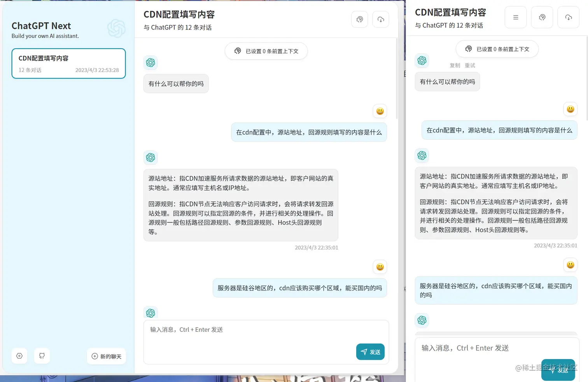Click 2023/4/3 22:35:01 timestamp in narrow window
Image resolution: width=588 pixels, height=382 pixels.
(x=555, y=246)
